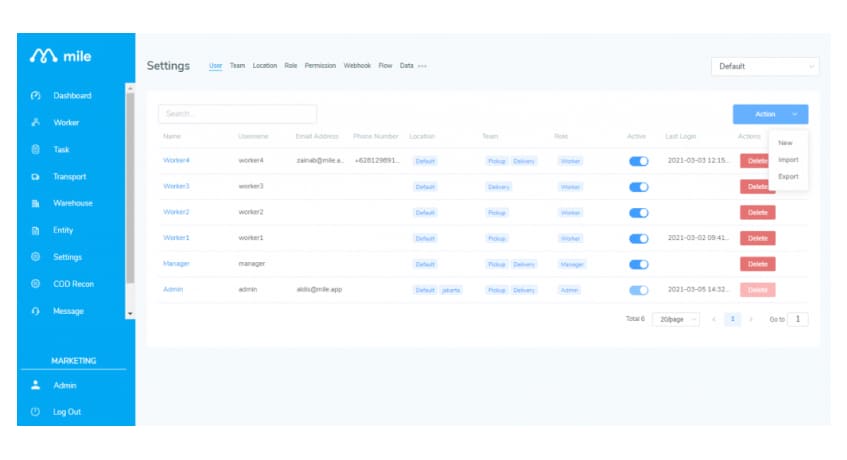
Task: Click the Dashboard gauge icon
Action: tap(36, 96)
